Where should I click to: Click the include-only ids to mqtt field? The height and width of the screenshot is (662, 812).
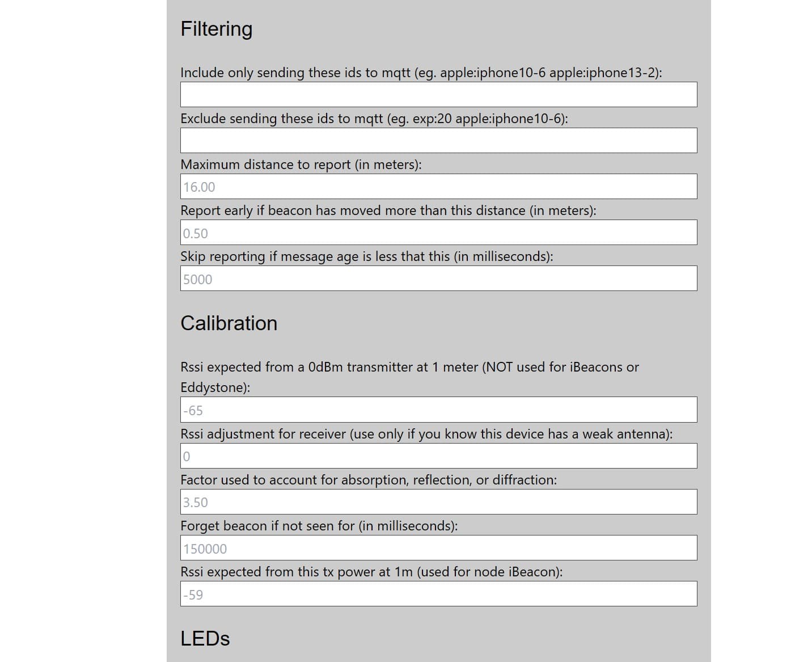(438, 94)
